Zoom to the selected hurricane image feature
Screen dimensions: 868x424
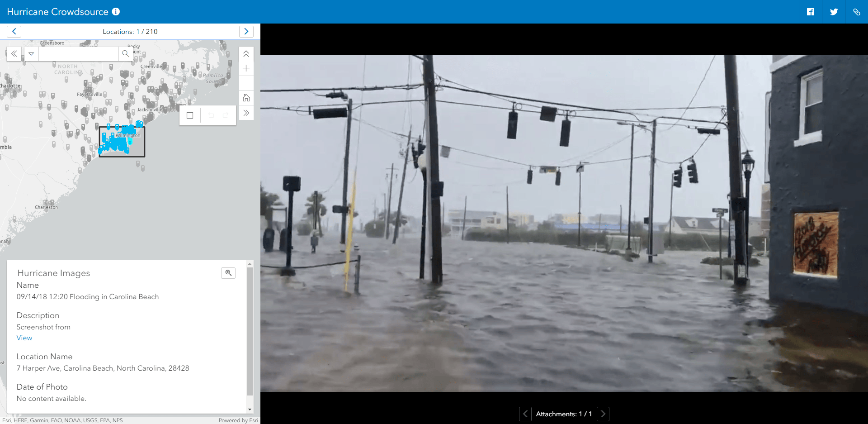tap(228, 273)
